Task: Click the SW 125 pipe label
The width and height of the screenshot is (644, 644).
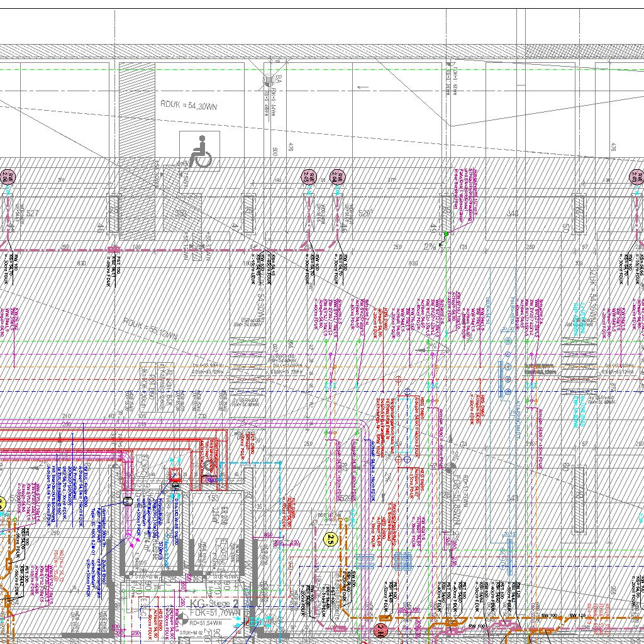Action: [576, 615]
